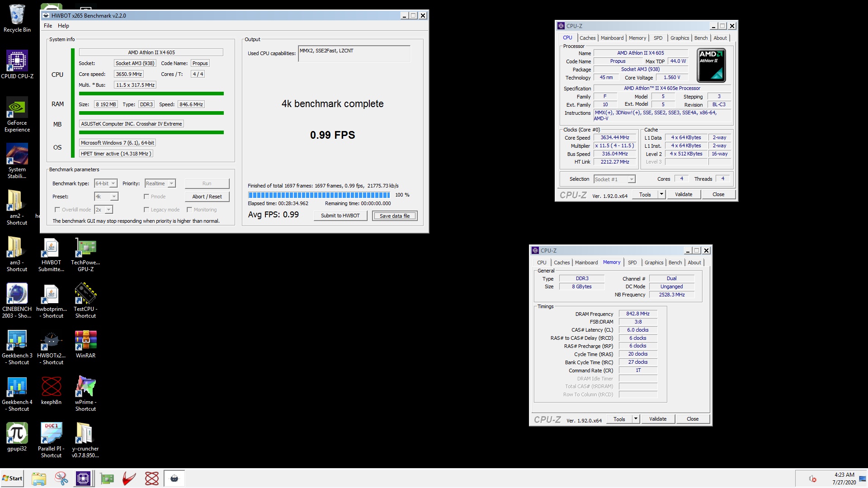This screenshot has height=488, width=868.
Task: Click Close in bottom CPU-Z window
Action: (693, 419)
